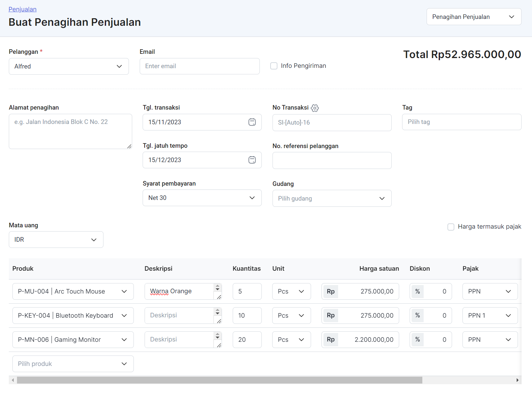Go to the Penjualan breadcrumb link

[23, 9]
